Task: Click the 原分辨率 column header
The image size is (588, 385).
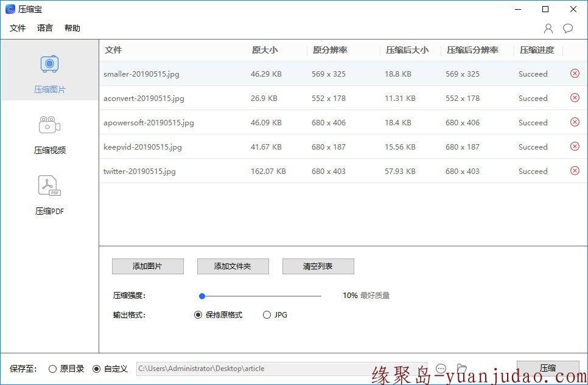Action: tap(330, 50)
